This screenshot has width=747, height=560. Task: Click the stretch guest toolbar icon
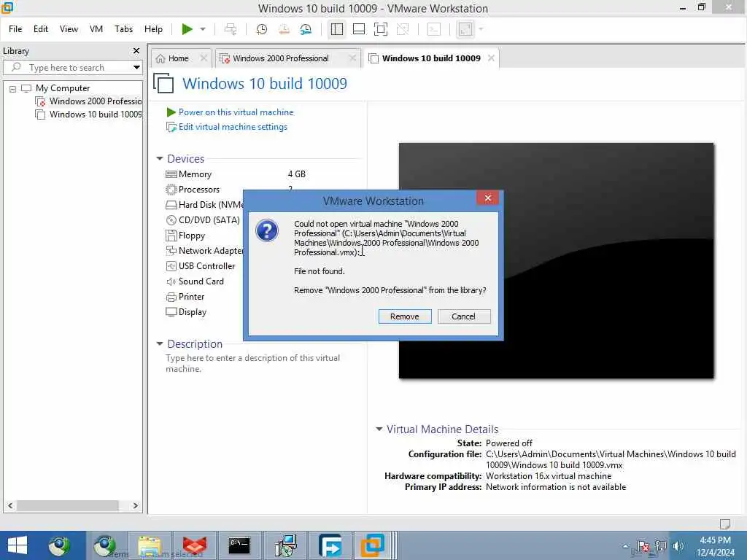465,29
